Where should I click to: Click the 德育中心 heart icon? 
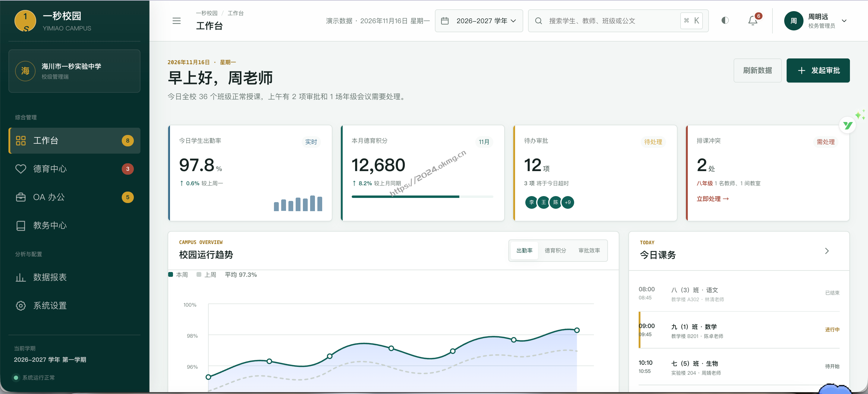point(20,169)
